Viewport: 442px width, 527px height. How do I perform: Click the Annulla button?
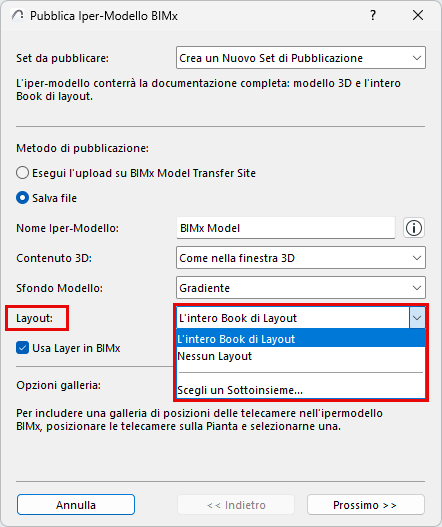click(76, 504)
